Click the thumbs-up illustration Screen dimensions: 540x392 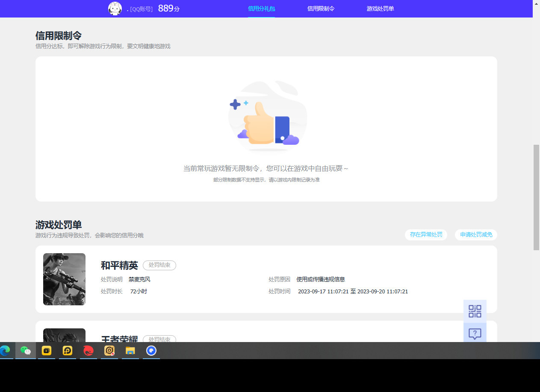[x=268, y=116]
